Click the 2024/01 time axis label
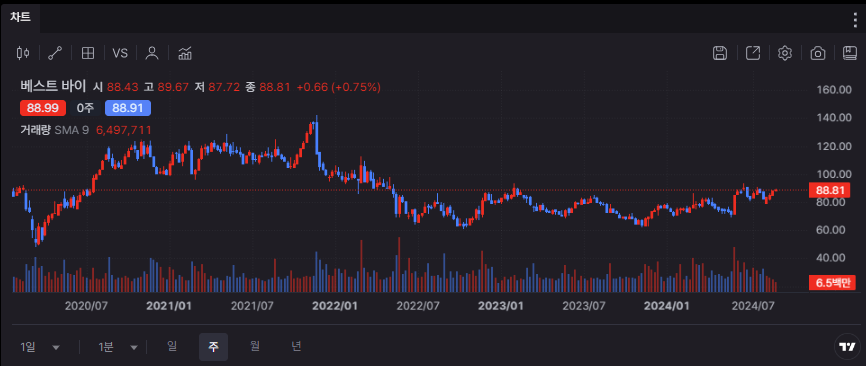 [x=667, y=305]
